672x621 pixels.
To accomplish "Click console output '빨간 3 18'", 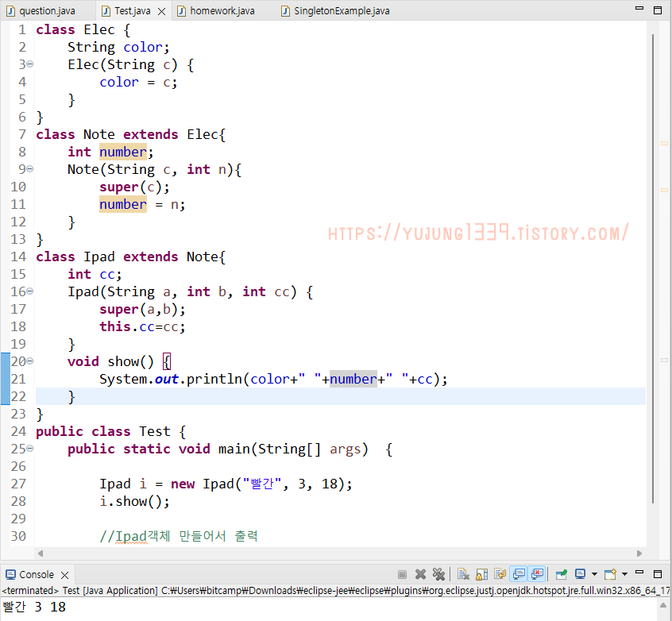I will coord(34,607).
